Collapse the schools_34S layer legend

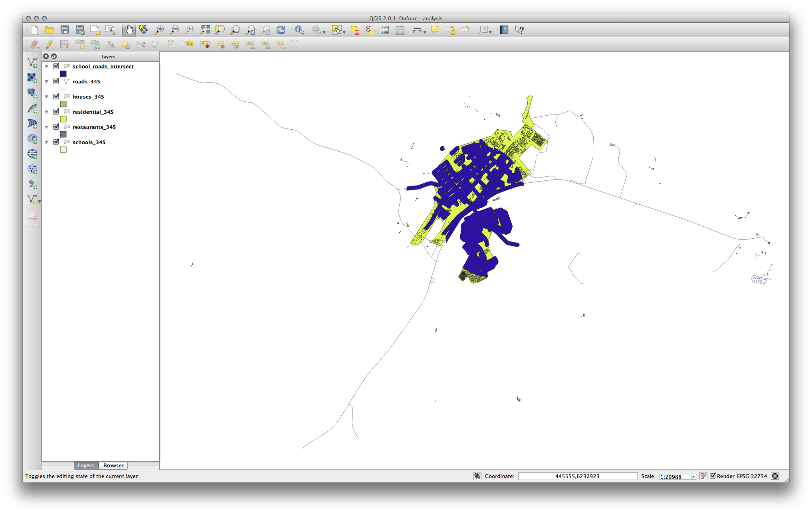click(x=47, y=142)
